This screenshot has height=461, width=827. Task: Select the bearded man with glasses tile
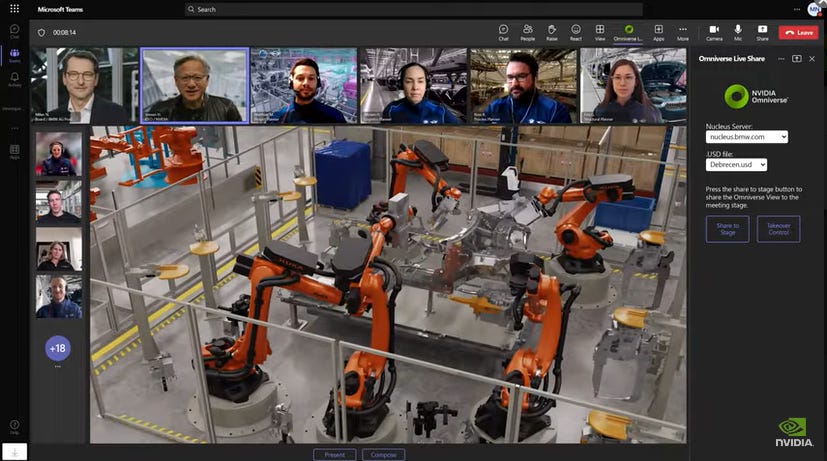click(x=523, y=86)
